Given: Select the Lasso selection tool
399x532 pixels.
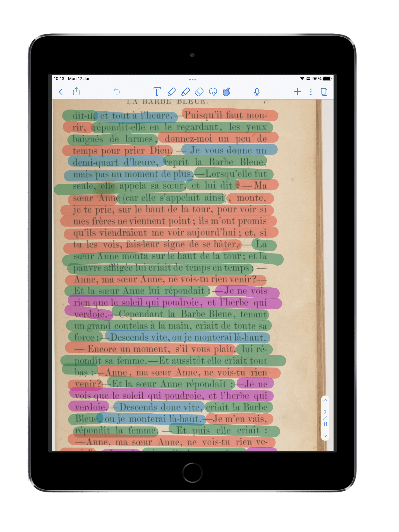Looking at the screenshot, I should point(213,92).
